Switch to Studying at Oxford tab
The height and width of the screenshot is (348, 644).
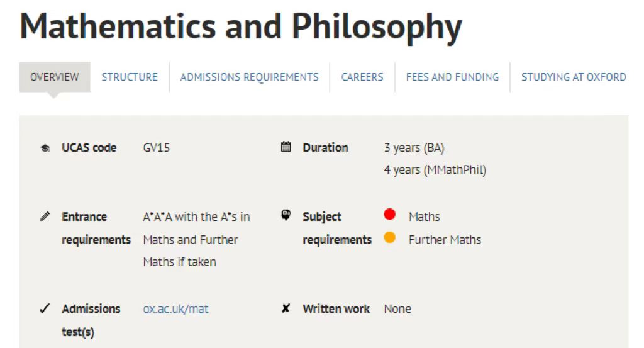pos(574,77)
